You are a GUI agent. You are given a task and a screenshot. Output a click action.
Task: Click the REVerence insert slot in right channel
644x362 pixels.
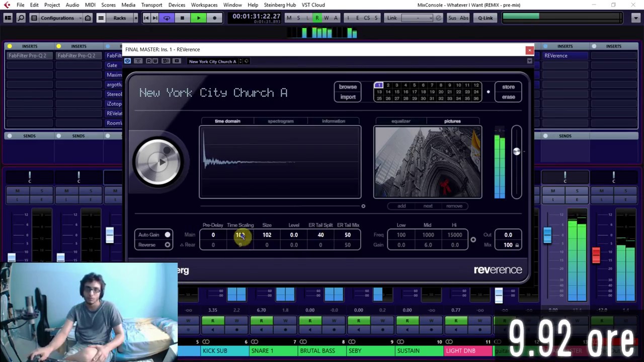565,56
